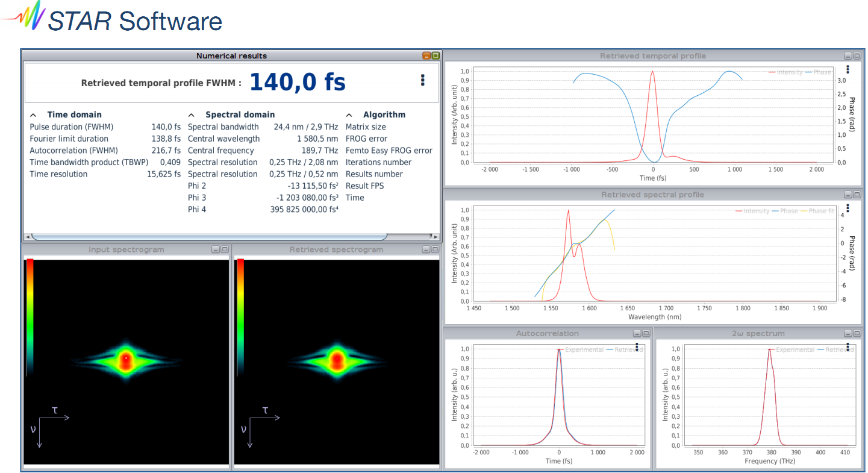The height and width of the screenshot is (473, 868).
Task: Toggle Intensity legend in Retrieved temporal profile
Action: point(785,72)
